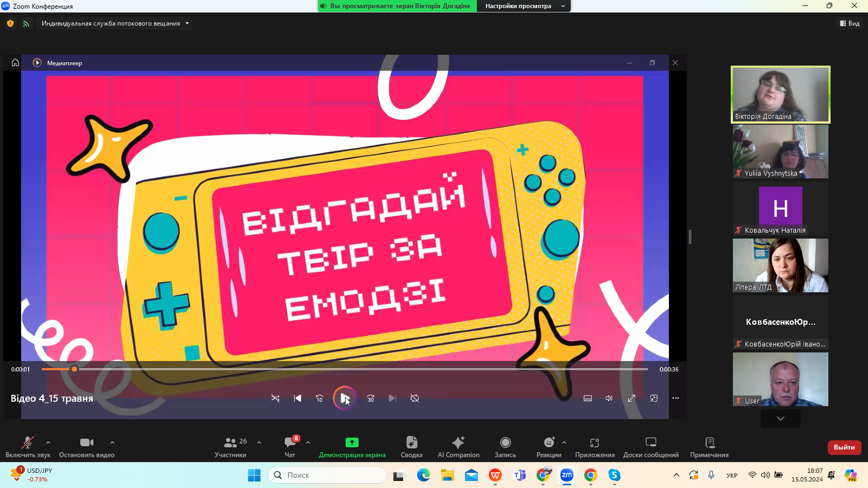Viewport: 868px width, 488px height.
Task: Open Примечания notes icon
Action: [x=709, y=447]
